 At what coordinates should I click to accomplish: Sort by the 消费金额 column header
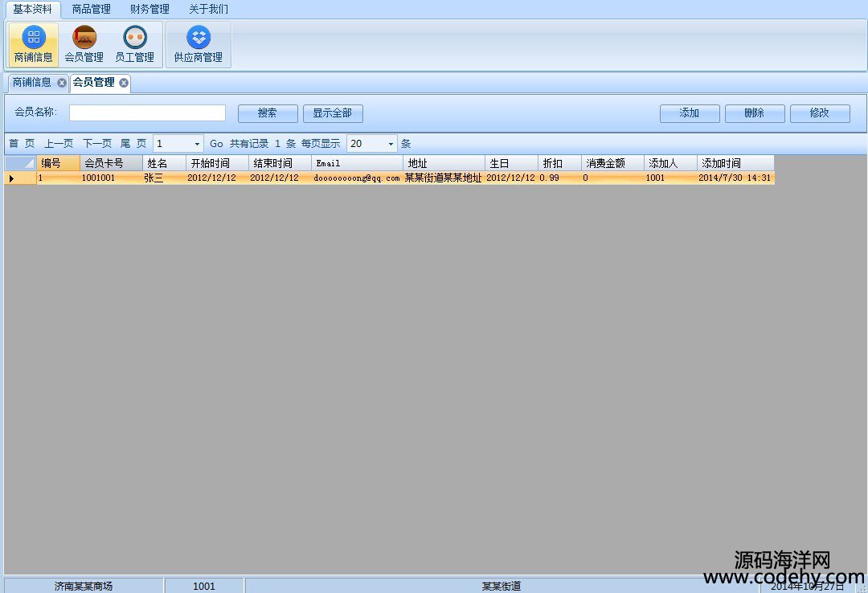pyautogui.click(x=612, y=163)
